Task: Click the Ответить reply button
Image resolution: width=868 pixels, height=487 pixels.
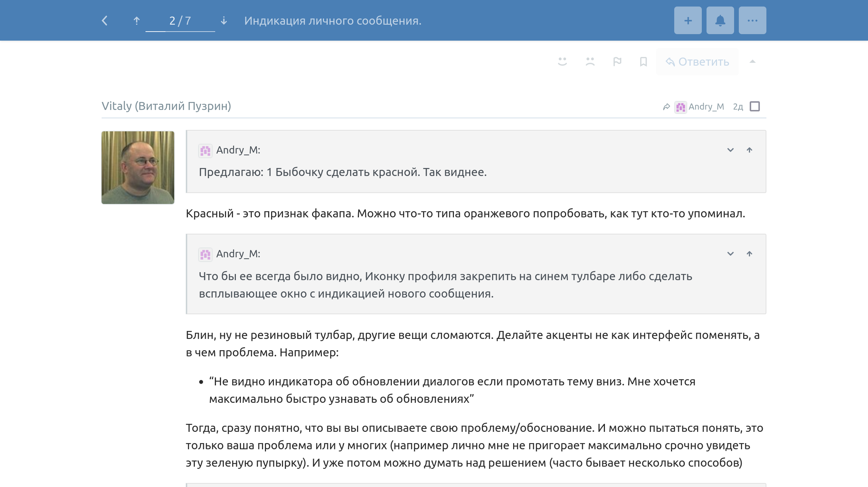Action: 697,62
